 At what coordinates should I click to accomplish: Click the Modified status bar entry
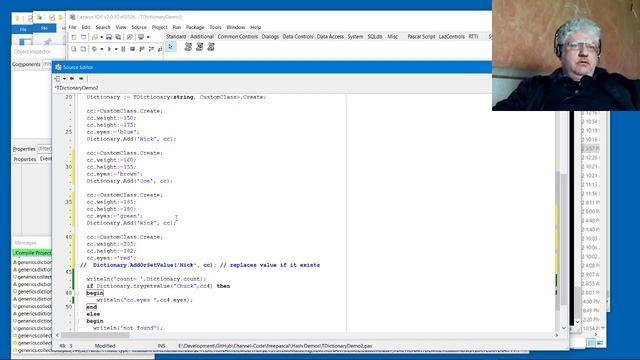click(x=105, y=346)
